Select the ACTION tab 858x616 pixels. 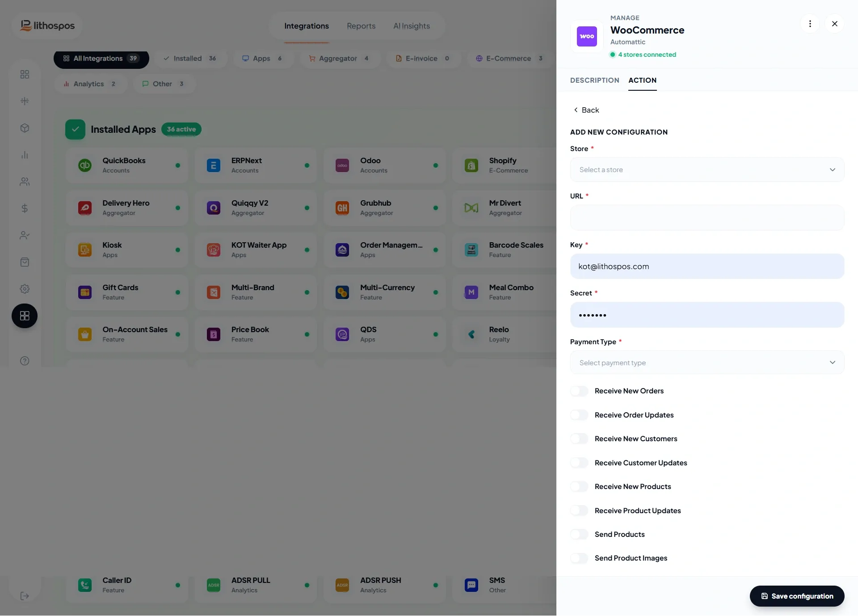click(x=642, y=80)
